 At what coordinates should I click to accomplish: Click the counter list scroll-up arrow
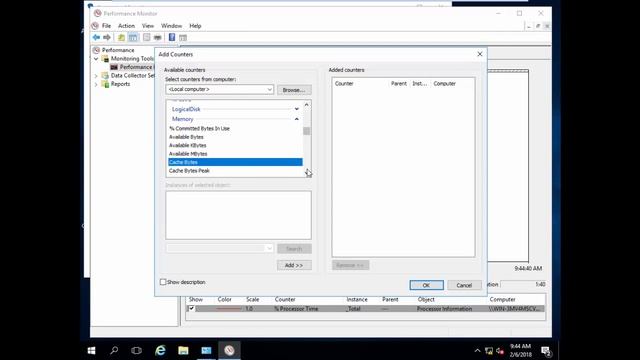coord(307,105)
